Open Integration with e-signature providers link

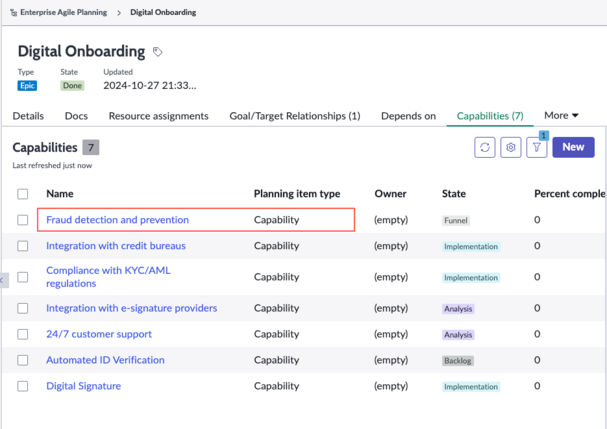[132, 308]
